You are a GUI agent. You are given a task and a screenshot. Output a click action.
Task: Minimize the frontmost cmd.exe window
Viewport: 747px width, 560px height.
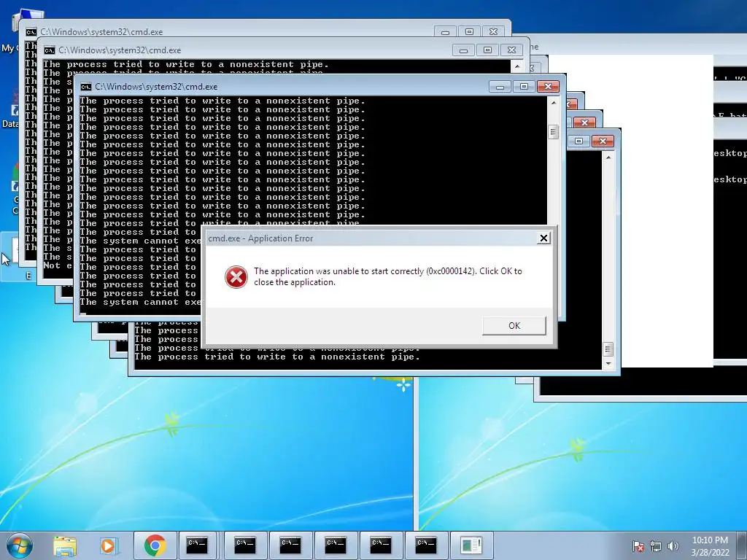[500, 87]
